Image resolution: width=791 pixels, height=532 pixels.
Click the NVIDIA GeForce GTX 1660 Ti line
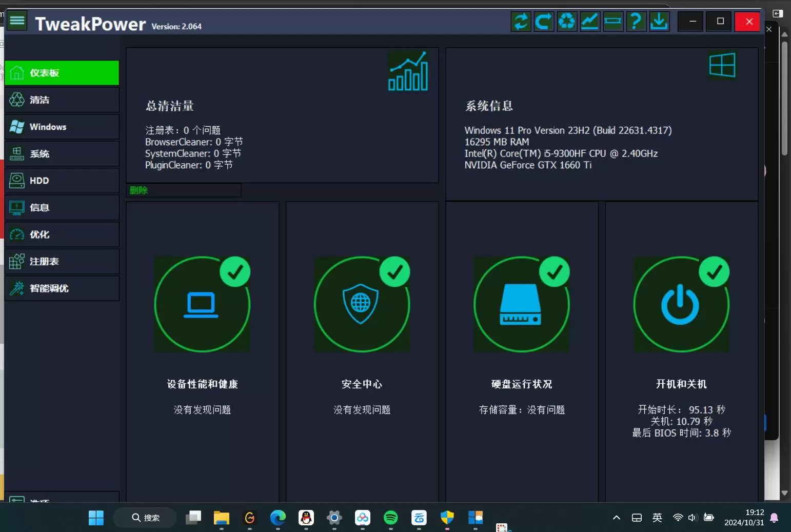click(x=528, y=165)
